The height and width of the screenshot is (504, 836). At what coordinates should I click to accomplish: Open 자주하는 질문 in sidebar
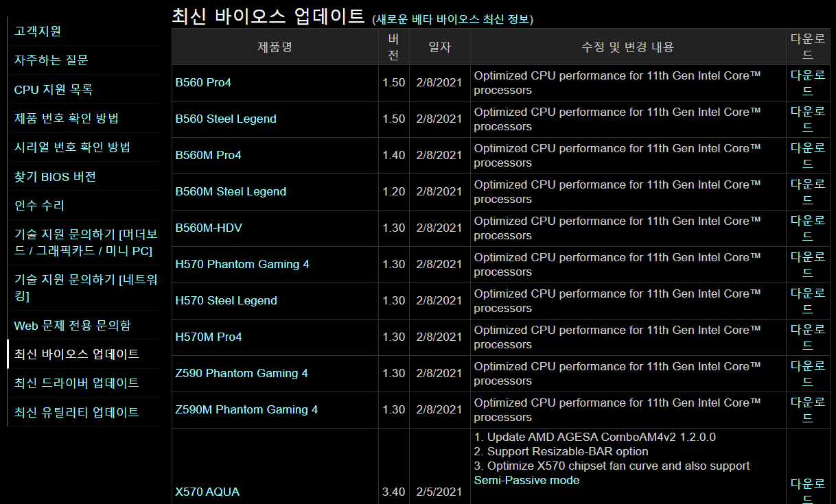coord(51,60)
